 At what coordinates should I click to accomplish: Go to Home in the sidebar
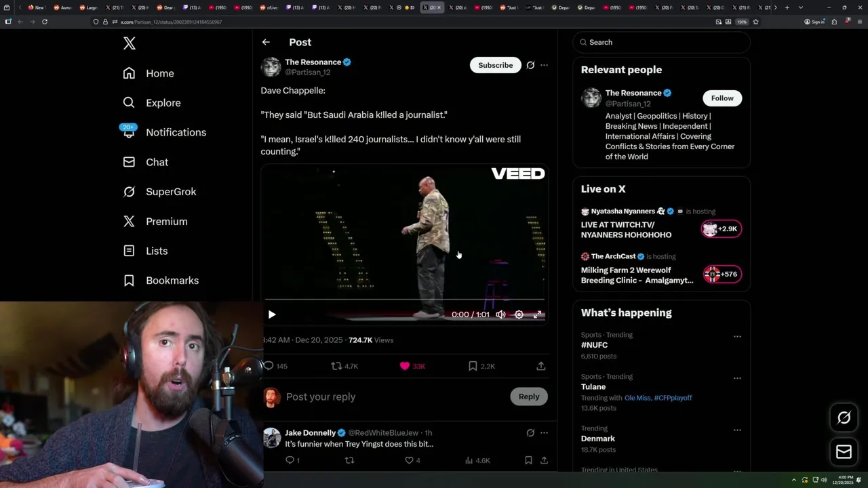(149, 73)
